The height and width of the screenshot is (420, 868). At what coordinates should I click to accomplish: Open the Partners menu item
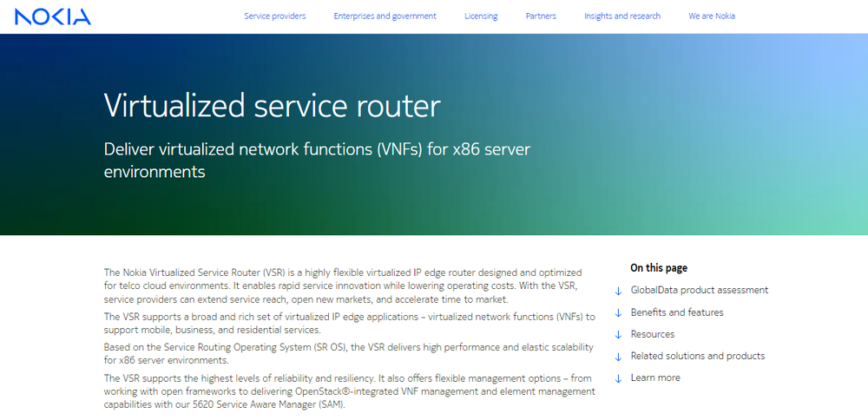point(541,16)
